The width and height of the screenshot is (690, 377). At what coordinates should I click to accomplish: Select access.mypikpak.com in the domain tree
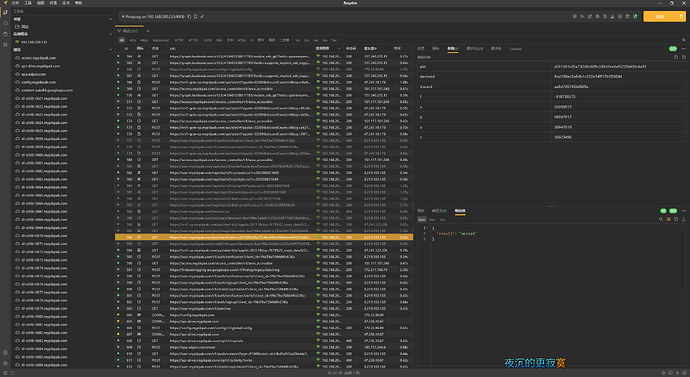[x=39, y=58]
